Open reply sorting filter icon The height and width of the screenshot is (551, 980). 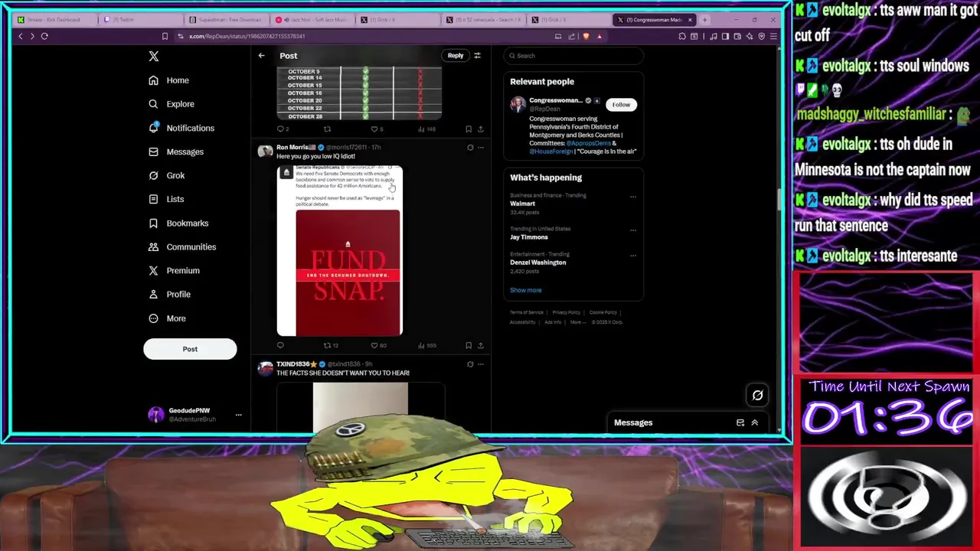477,55
